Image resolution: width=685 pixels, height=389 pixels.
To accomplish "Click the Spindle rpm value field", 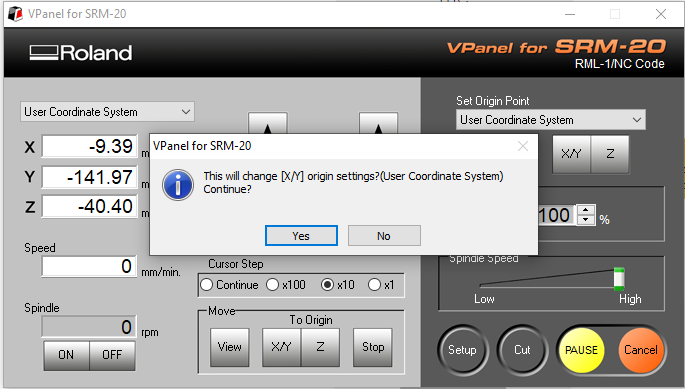I will point(89,326).
